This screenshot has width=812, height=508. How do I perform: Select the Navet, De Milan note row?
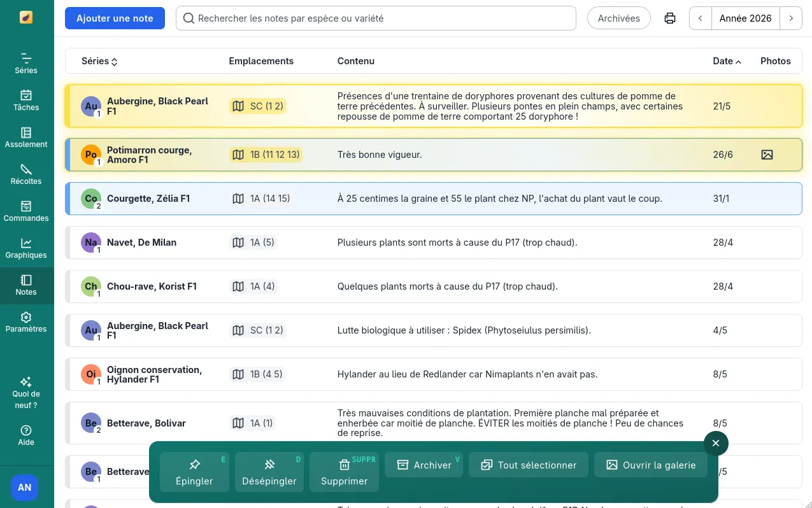(x=433, y=243)
